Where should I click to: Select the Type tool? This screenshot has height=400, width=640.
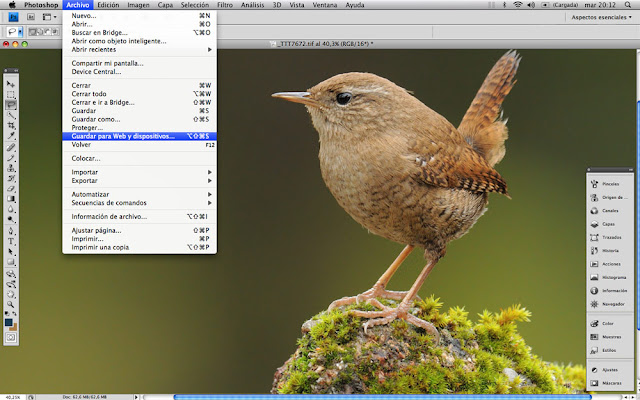point(11,241)
